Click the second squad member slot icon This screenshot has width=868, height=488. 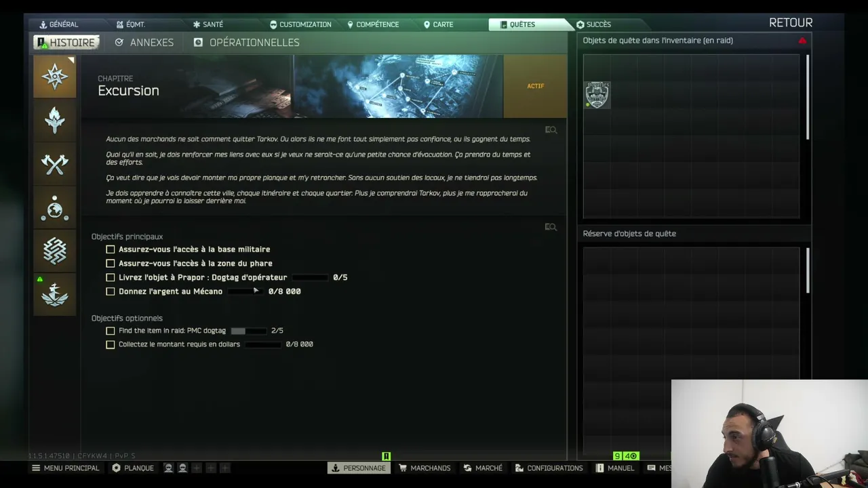(182, 468)
